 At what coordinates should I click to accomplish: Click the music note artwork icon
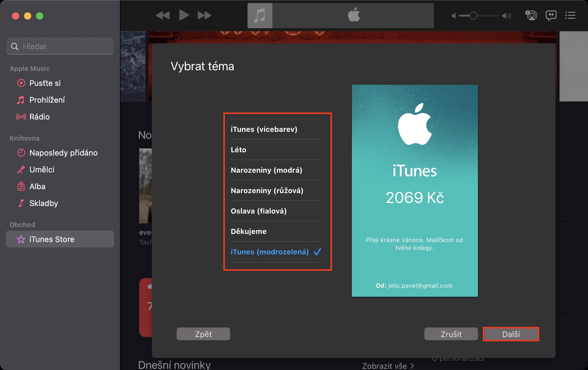coord(260,16)
